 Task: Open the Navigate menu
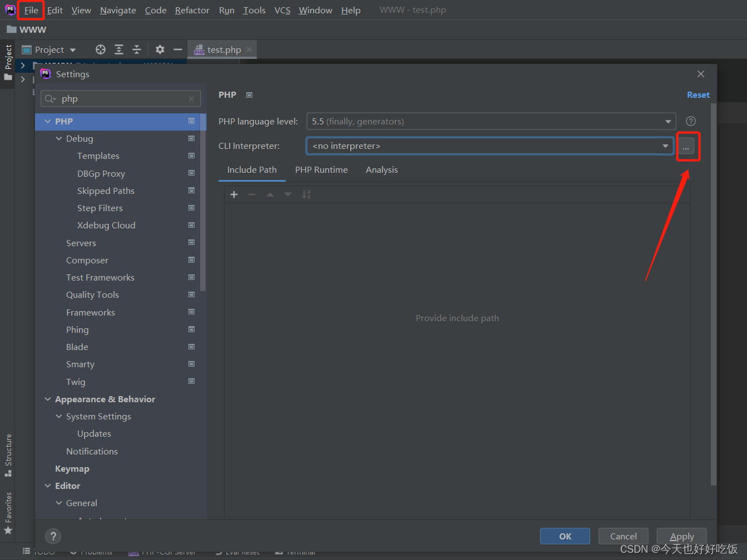click(x=118, y=10)
